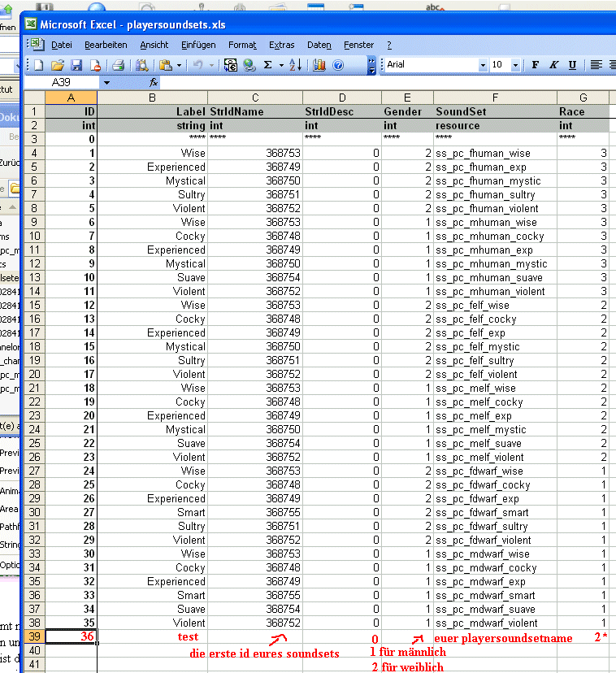Click the fx insert function button
Screen dimensions: 616x673
click(x=154, y=83)
